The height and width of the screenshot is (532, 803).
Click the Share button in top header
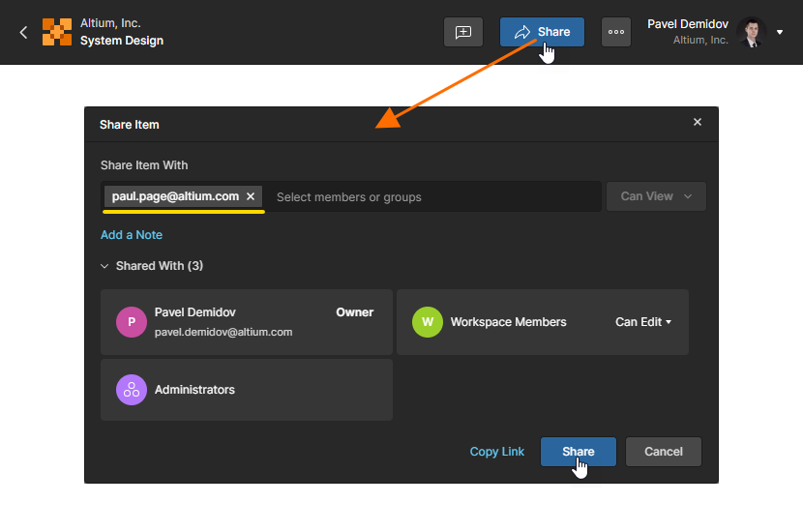[x=542, y=32]
